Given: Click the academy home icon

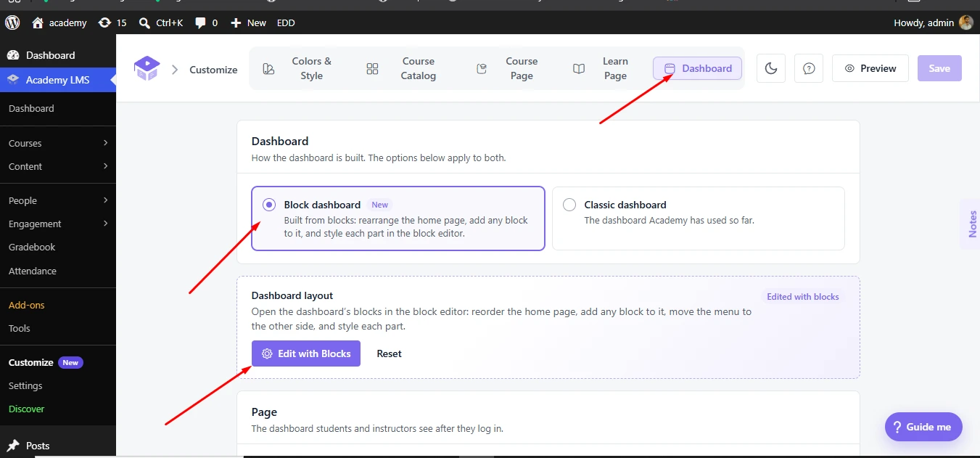Looking at the screenshot, I should click(38, 23).
